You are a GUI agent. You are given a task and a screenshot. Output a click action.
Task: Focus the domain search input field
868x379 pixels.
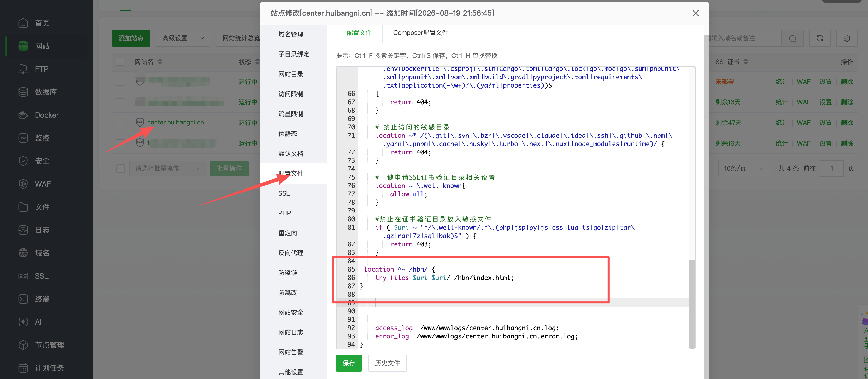click(745, 38)
